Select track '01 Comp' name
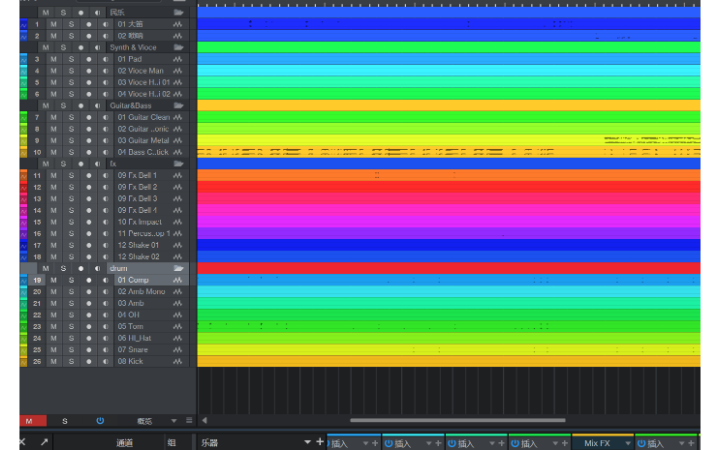This screenshot has height=450, width=720. click(133, 280)
